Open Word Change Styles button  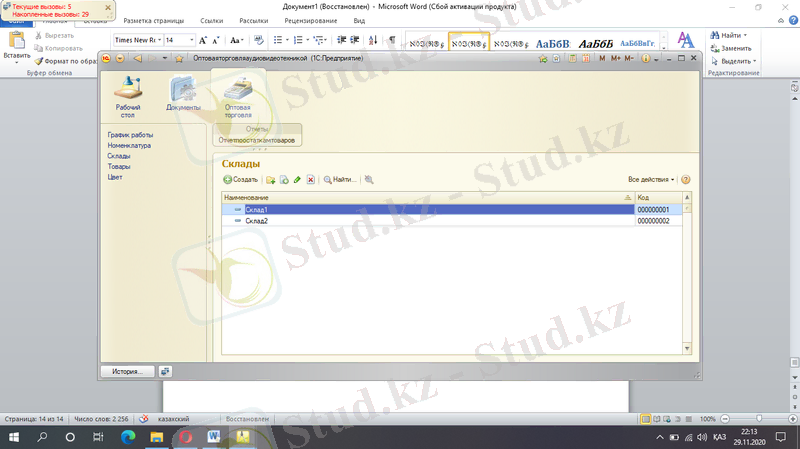coord(685,40)
